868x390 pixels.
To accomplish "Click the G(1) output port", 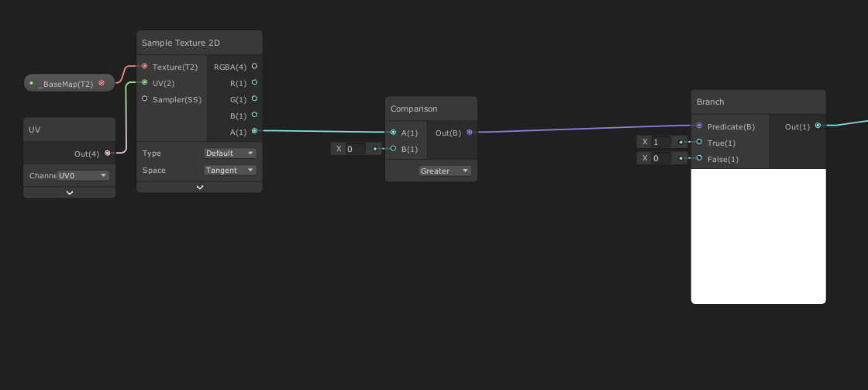I will point(254,98).
